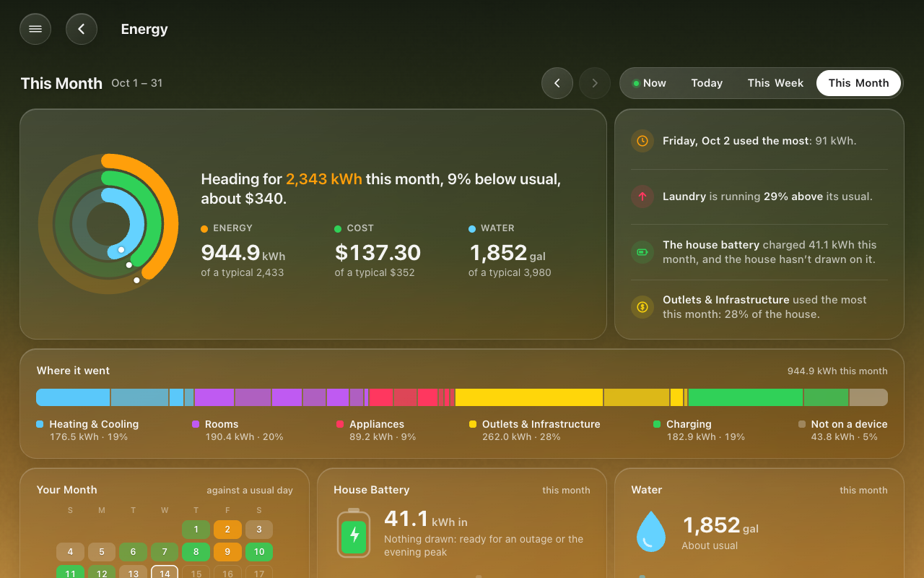Go to the previous month period
Screen dimensions: 924x578
click(557, 83)
